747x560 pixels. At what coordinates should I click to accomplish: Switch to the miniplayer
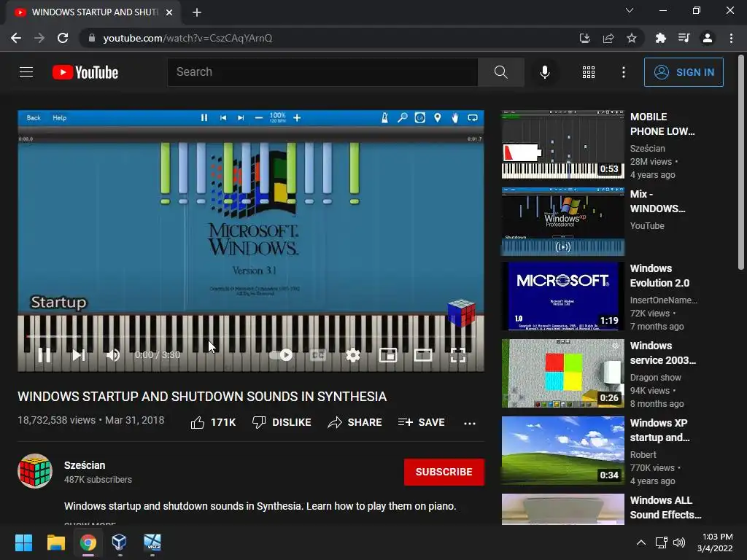pyautogui.click(x=388, y=355)
